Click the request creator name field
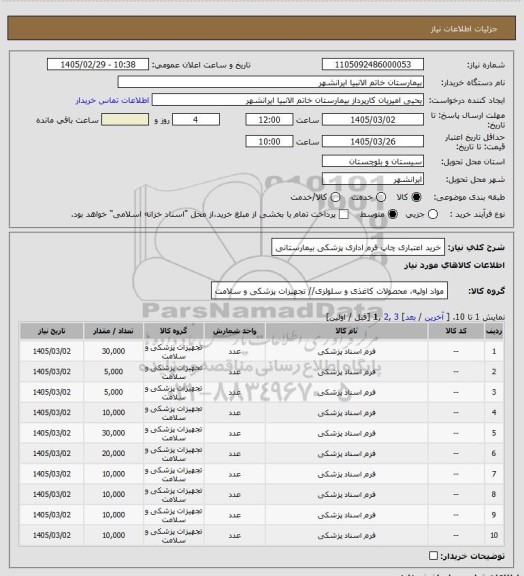The image size is (524, 576). (x=288, y=100)
